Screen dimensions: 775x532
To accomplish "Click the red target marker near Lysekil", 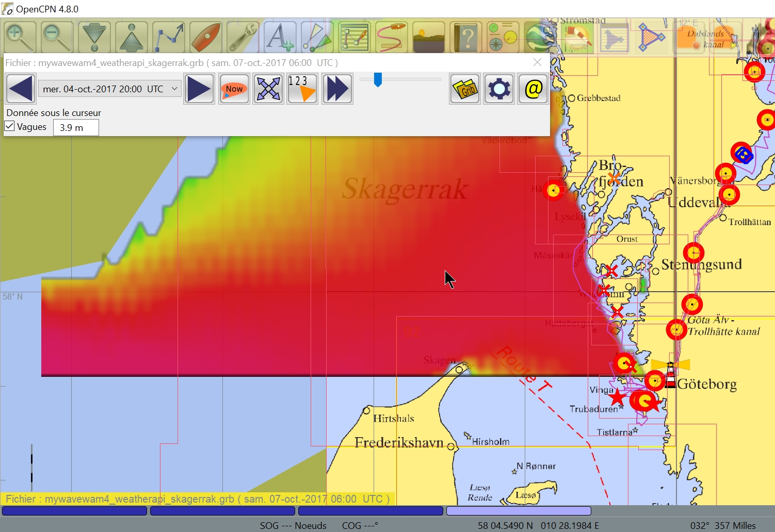I will (554, 191).
